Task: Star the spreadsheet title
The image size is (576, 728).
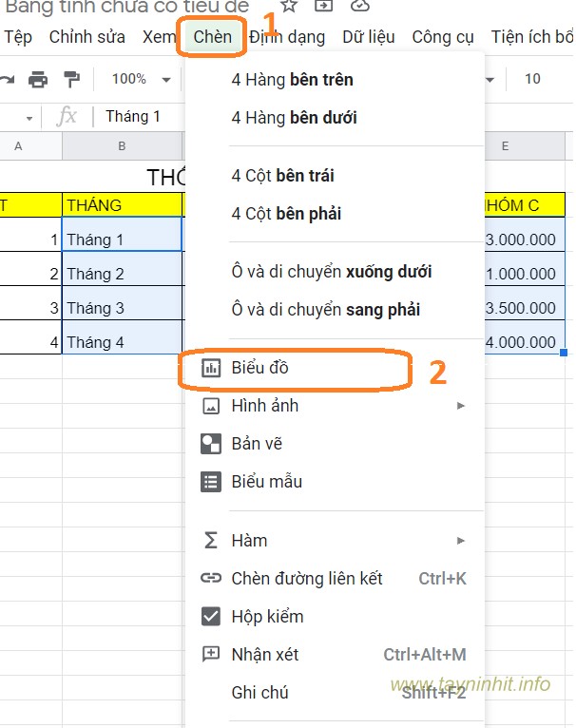Action: coord(289,6)
